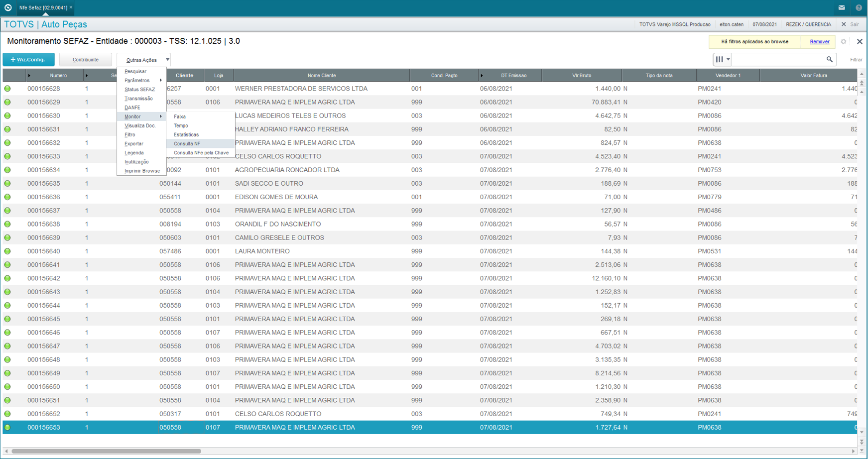This screenshot has height=459, width=868.
Task: Click the Wiz.Config. button
Action: pos(28,60)
